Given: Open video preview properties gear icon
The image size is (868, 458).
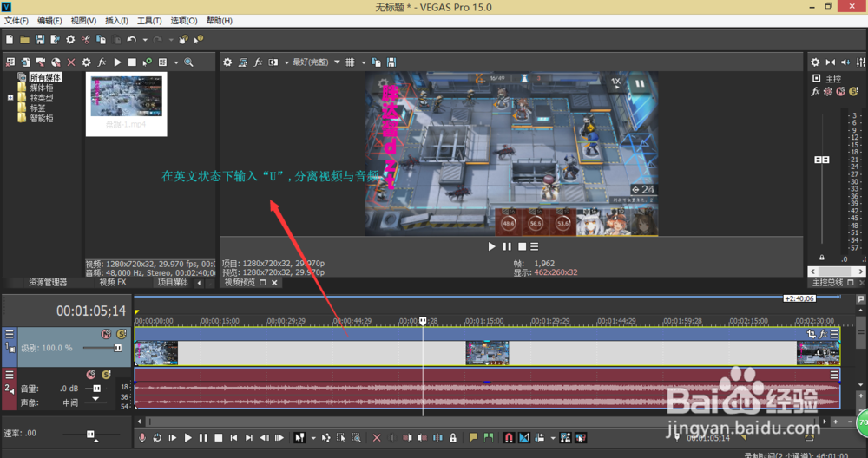Looking at the screenshot, I should click(227, 62).
